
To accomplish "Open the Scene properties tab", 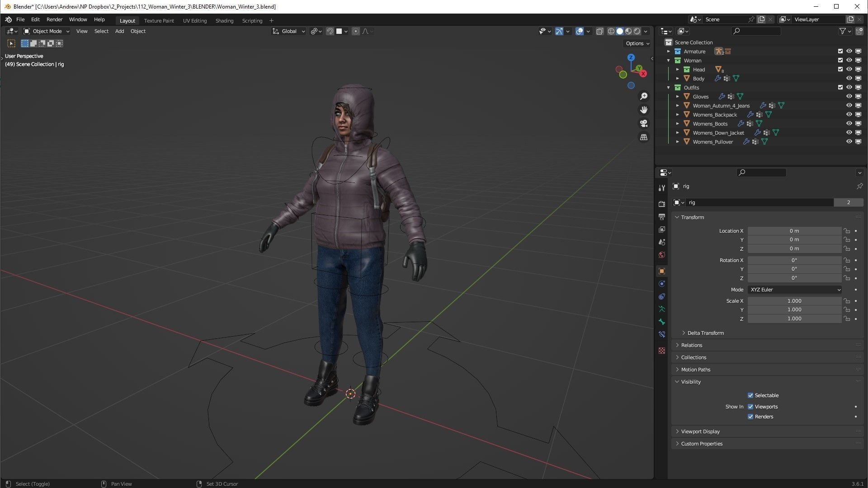I will (662, 242).
